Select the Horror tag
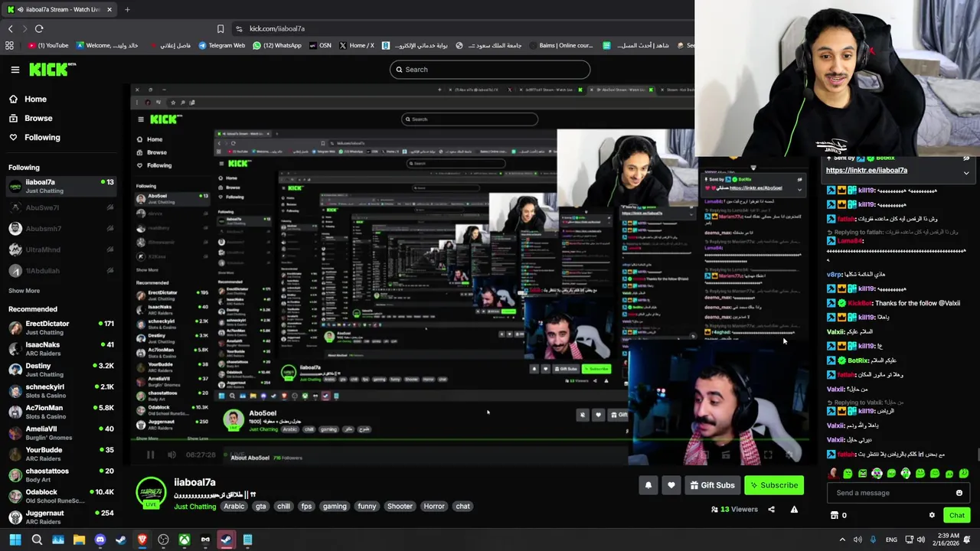The image size is (980, 551). click(434, 507)
